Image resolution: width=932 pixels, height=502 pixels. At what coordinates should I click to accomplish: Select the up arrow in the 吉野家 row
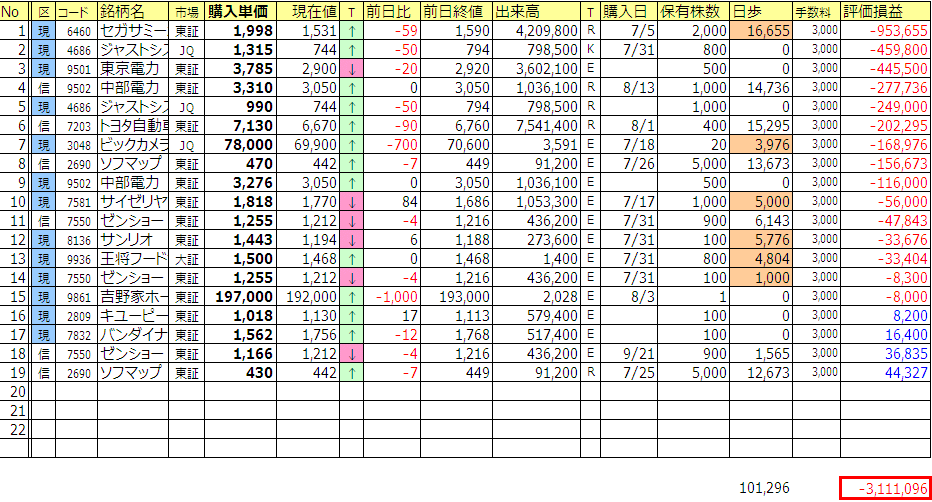[x=352, y=297]
